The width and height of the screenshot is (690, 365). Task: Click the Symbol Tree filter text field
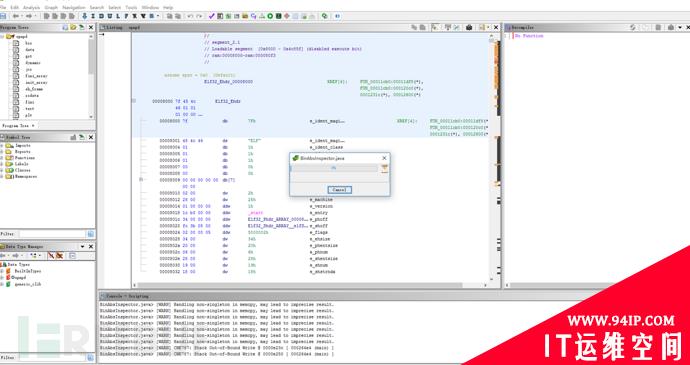(52, 234)
